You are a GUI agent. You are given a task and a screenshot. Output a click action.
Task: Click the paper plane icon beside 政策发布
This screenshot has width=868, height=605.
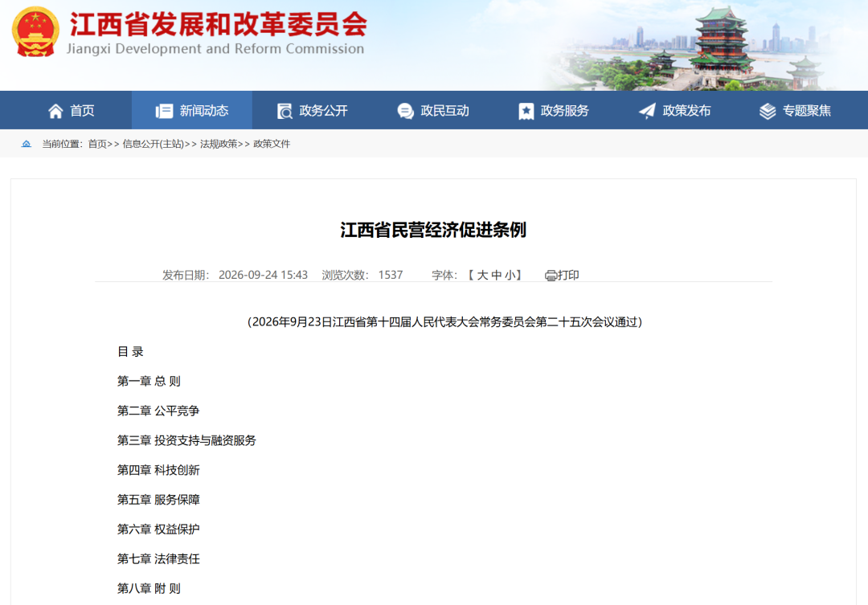[x=647, y=111]
